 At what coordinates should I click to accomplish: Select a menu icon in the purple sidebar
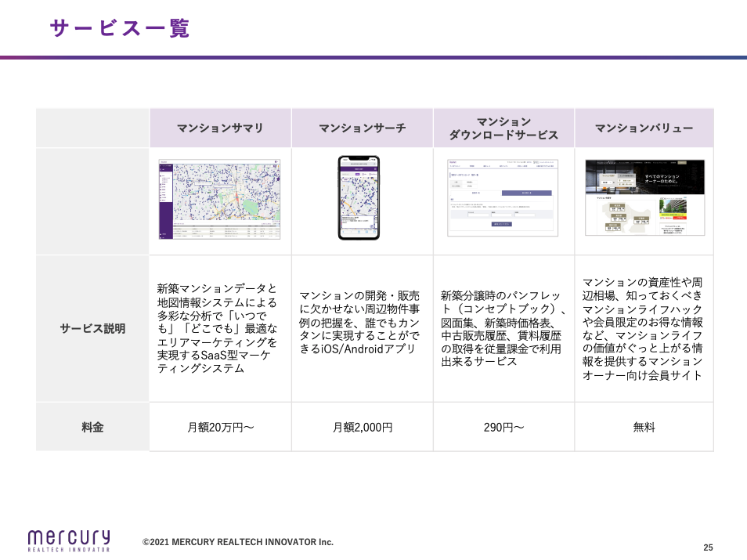click(x=161, y=188)
